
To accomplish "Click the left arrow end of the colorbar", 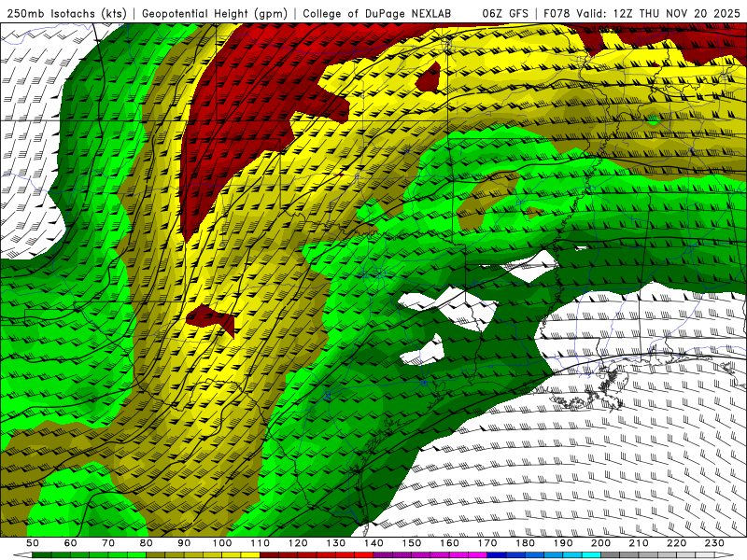I will click(22, 555).
